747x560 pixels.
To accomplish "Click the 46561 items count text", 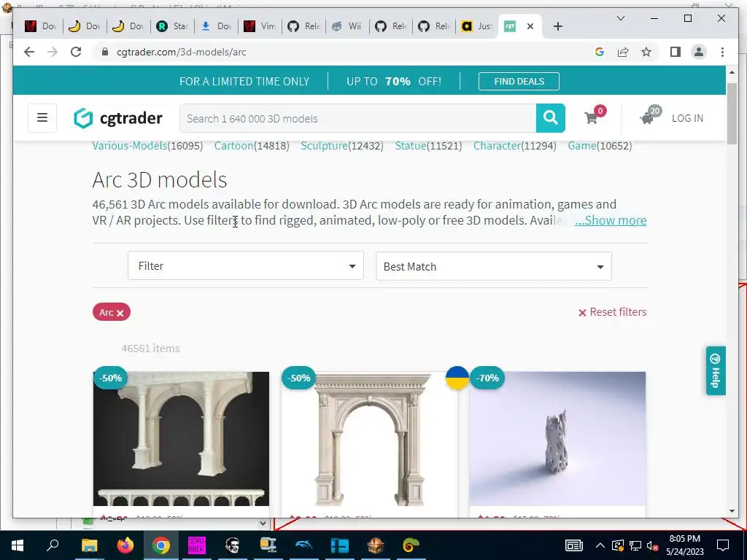I will pos(150,348).
